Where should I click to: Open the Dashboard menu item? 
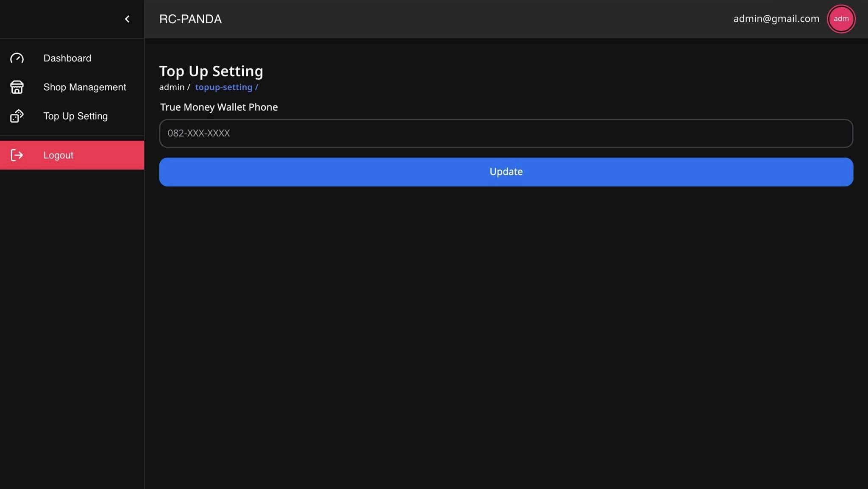pos(67,58)
